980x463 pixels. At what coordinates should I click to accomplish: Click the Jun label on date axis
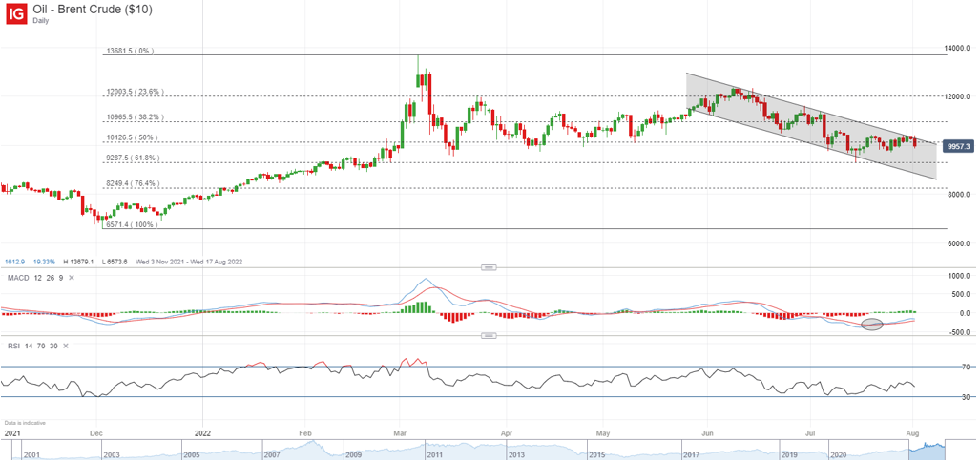pyautogui.click(x=707, y=432)
